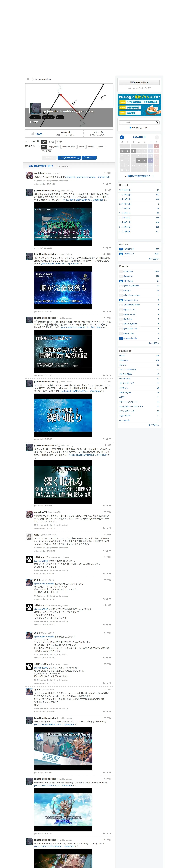Click the avatar icon beside @aikyousinbun
186x868 pixels.
pos(121,300)
